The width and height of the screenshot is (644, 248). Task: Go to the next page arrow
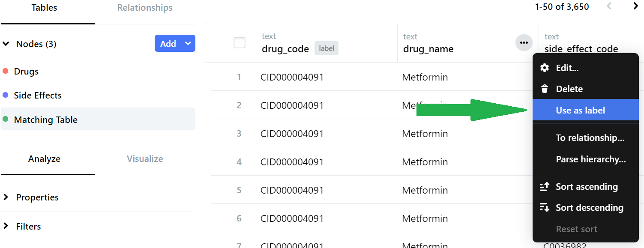coord(636,6)
